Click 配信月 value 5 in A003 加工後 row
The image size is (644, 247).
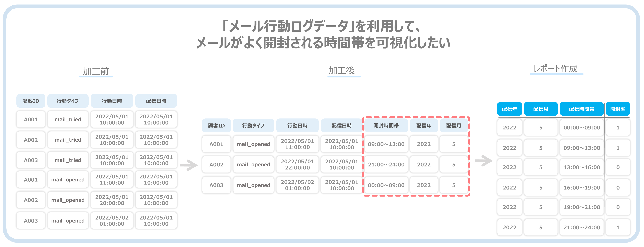(x=454, y=185)
